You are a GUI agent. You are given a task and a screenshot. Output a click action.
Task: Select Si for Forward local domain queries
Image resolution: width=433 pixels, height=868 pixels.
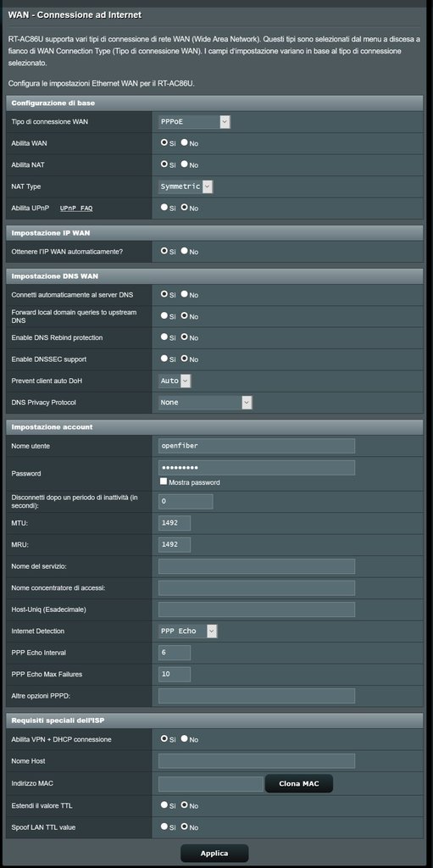164,316
